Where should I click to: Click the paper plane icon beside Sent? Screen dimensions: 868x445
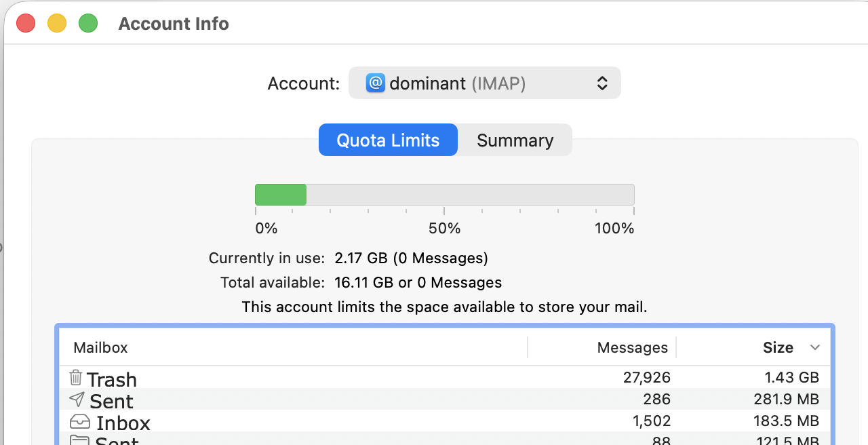pyautogui.click(x=77, y=400)
